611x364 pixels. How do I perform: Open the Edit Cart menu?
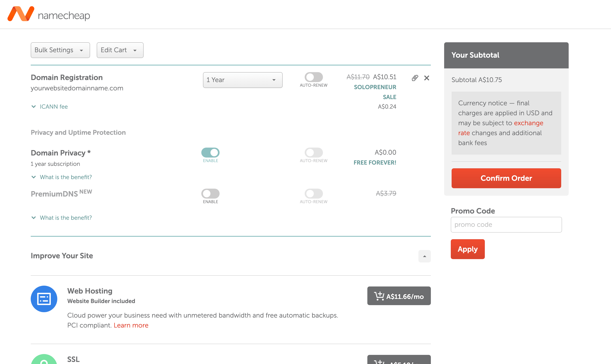click(x=120, y=50)
